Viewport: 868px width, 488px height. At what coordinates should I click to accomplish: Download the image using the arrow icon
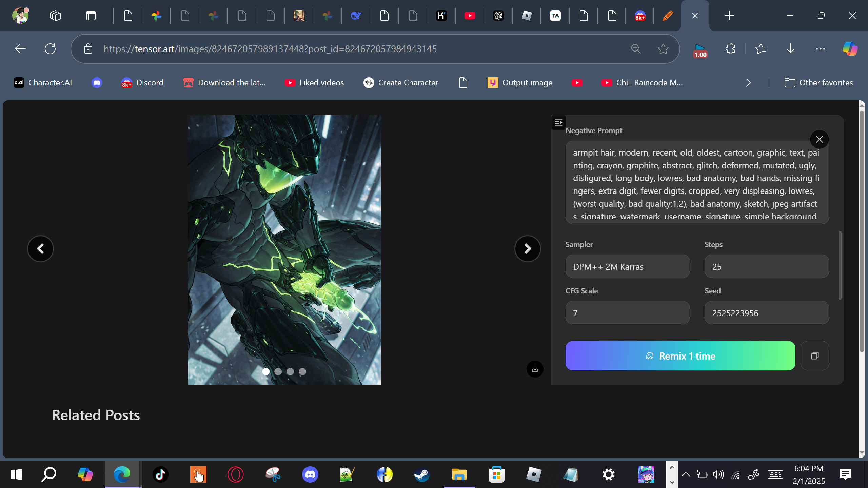[535, 369]
